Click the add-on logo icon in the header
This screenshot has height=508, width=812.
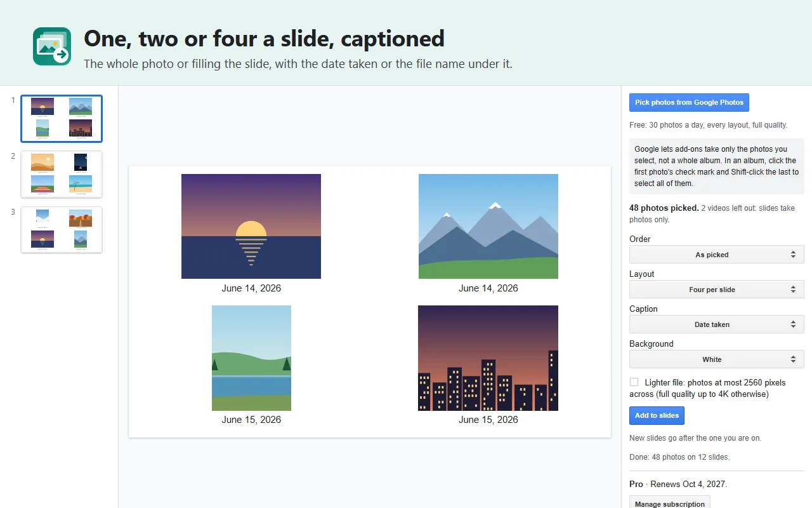pyautogui.click(x=52, y=46)
